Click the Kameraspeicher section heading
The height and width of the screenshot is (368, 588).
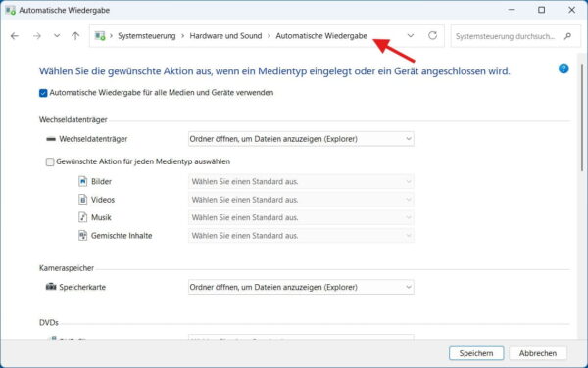[x=67, y=268]
